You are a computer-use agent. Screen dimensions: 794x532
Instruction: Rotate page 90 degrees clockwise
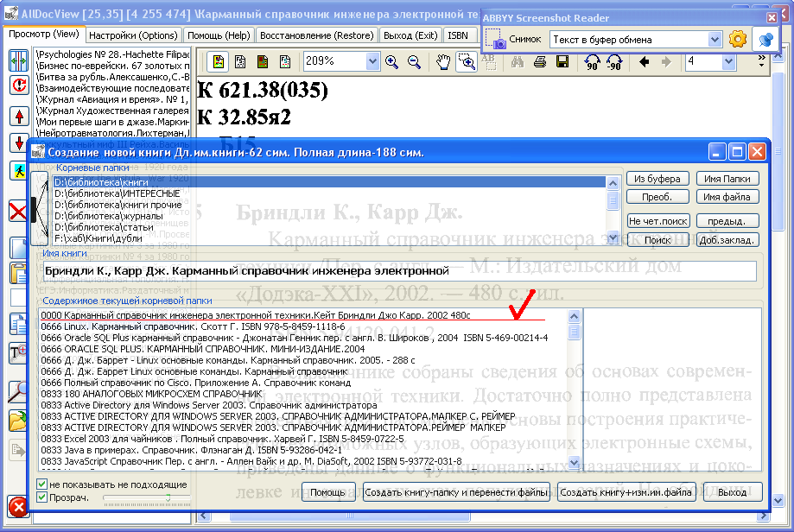click(592, 62)
